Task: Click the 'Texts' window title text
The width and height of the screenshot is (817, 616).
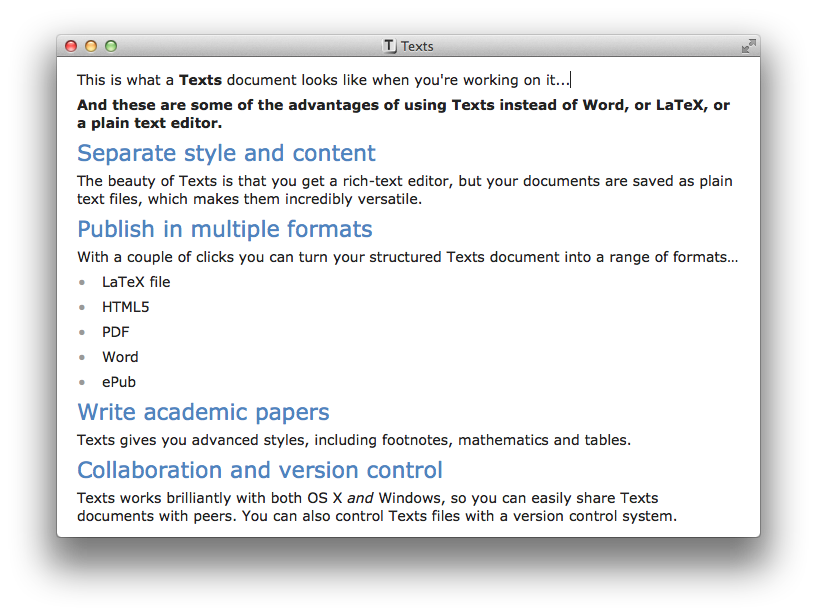Action: coord(417,46)
